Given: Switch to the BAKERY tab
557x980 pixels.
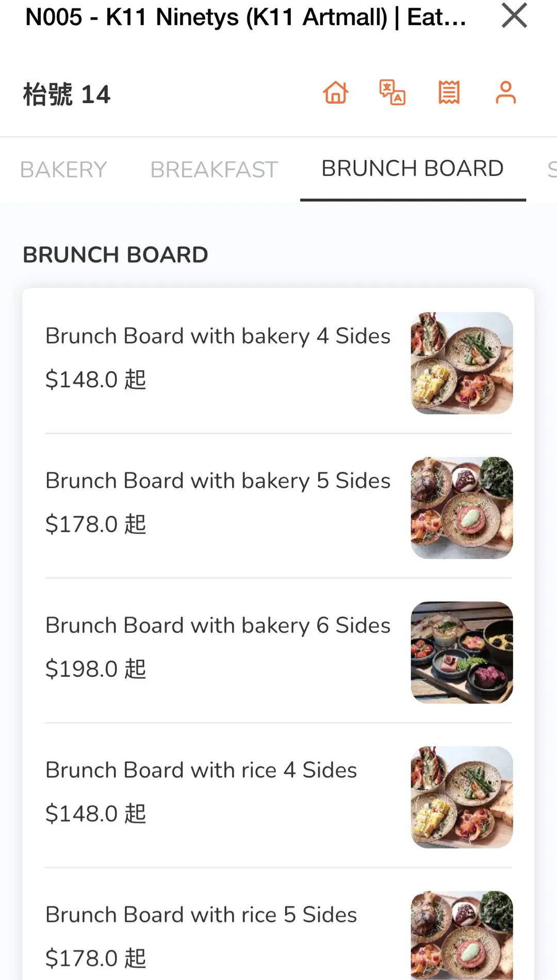Looking at the screenshot, I should tap(63, 170).
